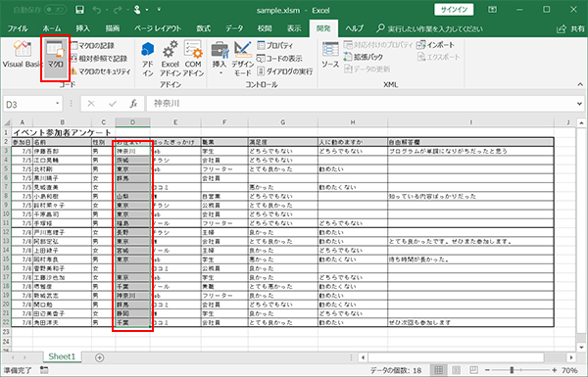The image size is (588, 377).
Task: Switch to the ホーム tab
Action: pyautogui.click(x=52, y=28)
